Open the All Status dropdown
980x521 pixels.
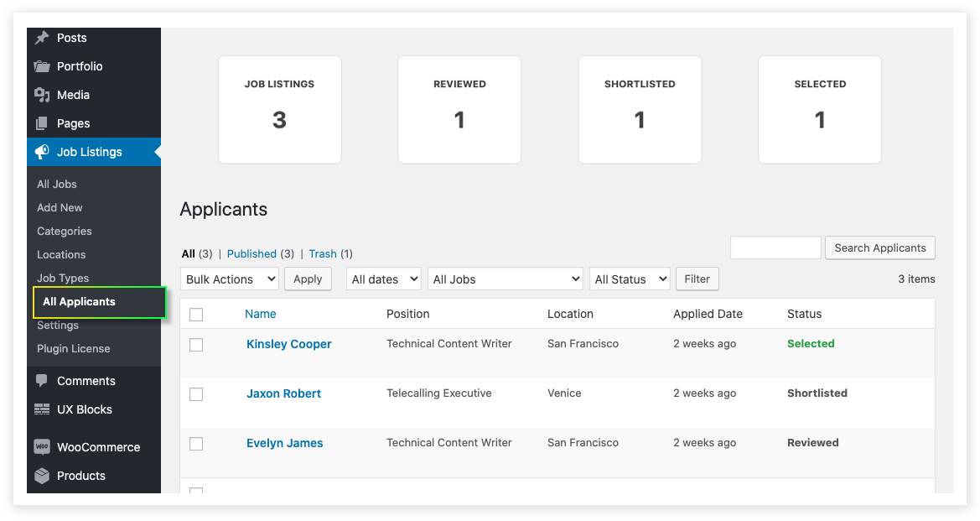[630, 279]
